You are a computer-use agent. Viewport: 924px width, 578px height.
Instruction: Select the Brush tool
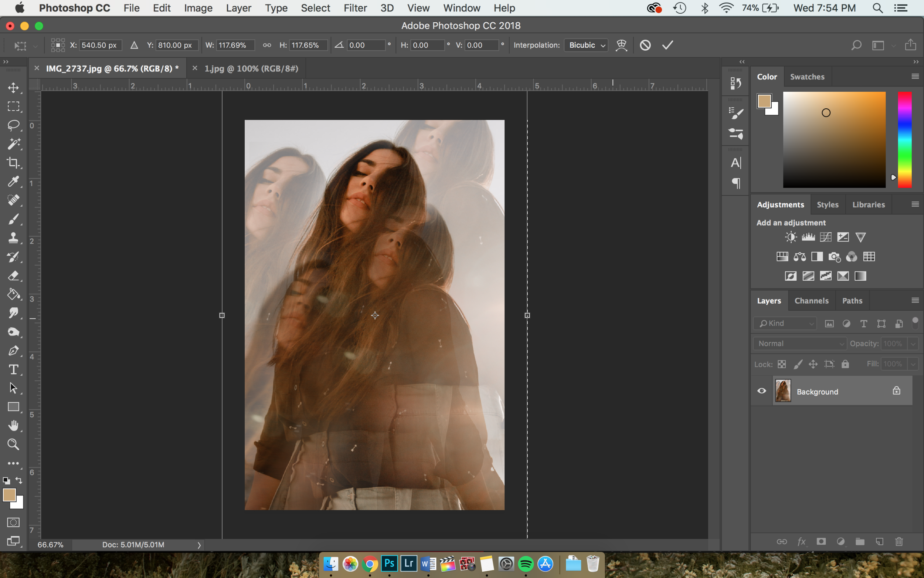(13, 219)
